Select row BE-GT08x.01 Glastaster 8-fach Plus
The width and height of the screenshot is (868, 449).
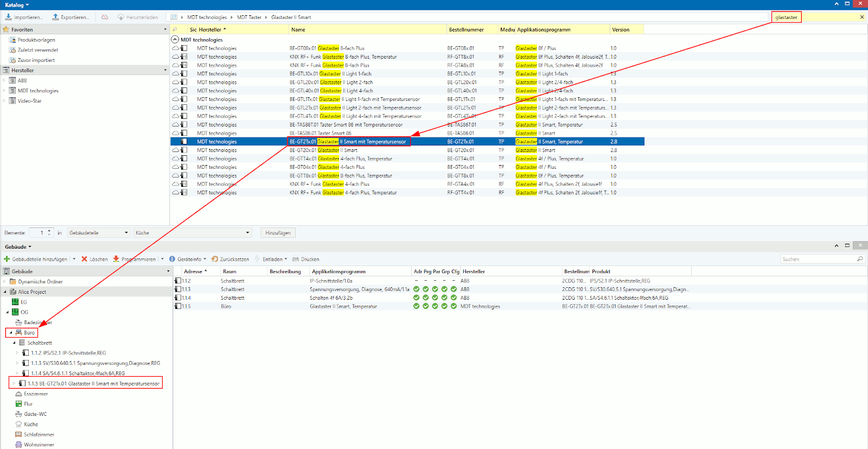[407, 48]
